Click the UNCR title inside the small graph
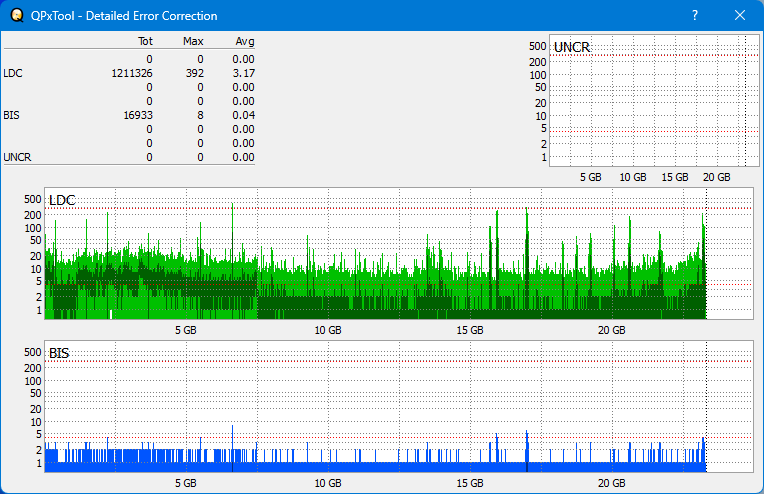The height and width of the screenshot is (494, 764). (571, 48)
